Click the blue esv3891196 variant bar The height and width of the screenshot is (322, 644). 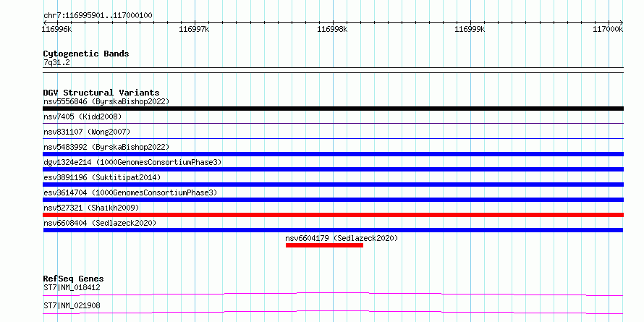333,185
